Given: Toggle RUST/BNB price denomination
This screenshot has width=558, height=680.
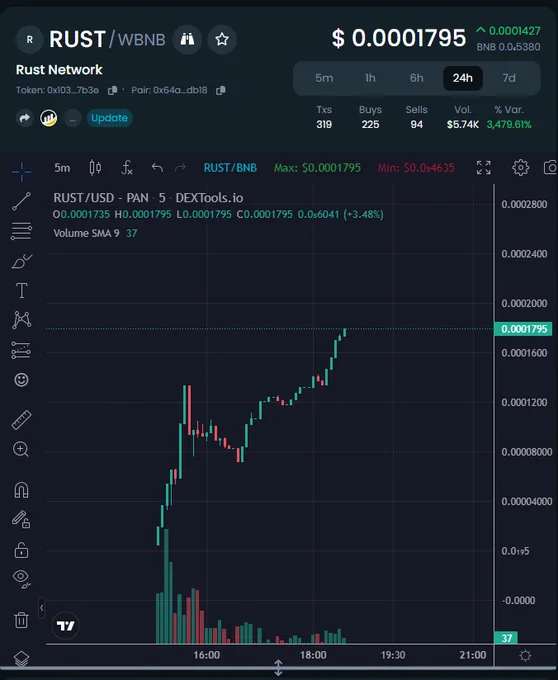Looking at the screenshot, I should pyautogui.click(x=230, y=168).
